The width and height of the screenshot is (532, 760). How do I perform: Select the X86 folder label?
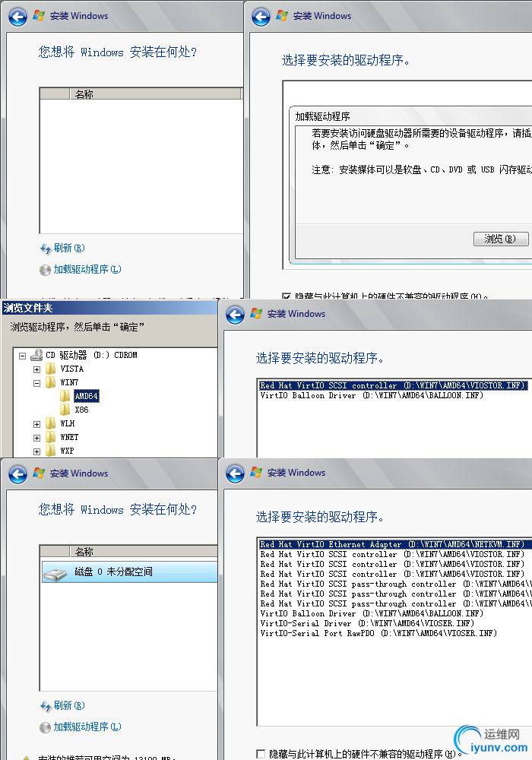click(x=81, y=410)
